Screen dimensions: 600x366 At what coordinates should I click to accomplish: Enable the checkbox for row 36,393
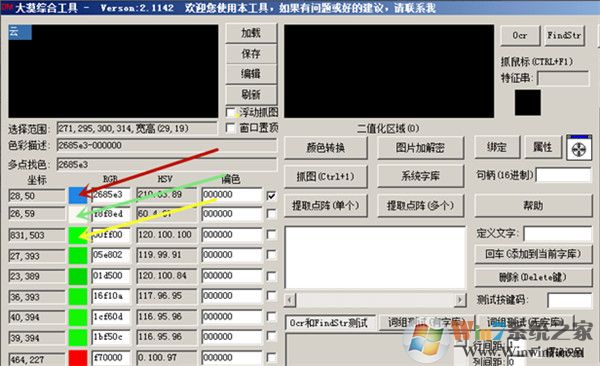point(271,296)
